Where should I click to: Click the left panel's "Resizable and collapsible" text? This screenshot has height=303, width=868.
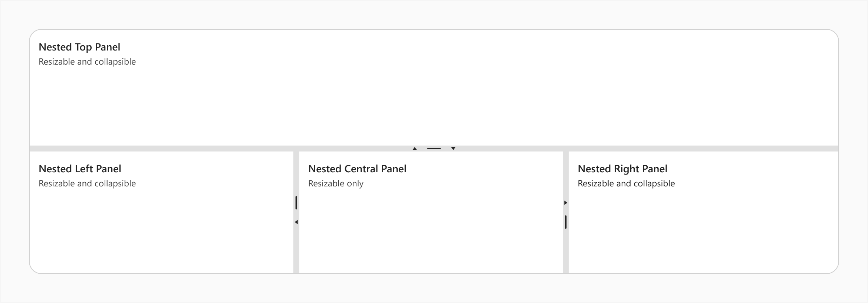click(87, 183)
